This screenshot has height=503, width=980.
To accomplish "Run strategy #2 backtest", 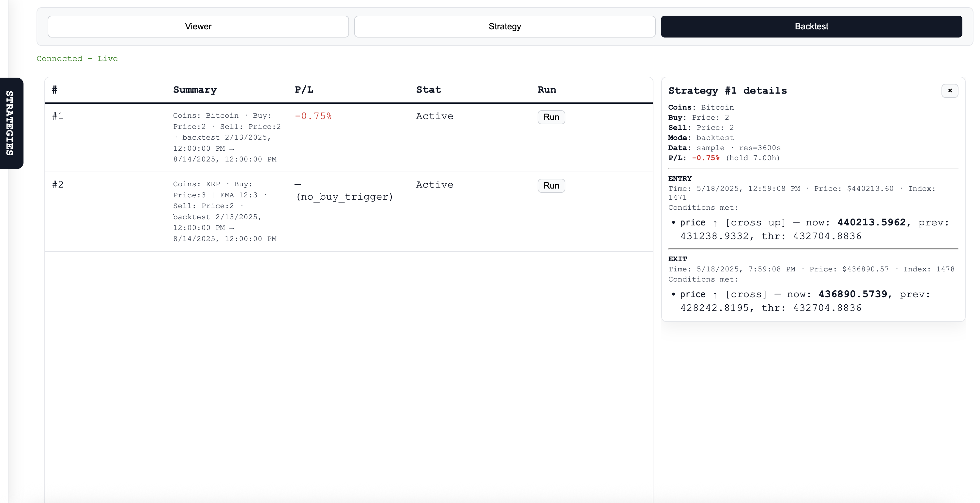I will click(551, 185).
